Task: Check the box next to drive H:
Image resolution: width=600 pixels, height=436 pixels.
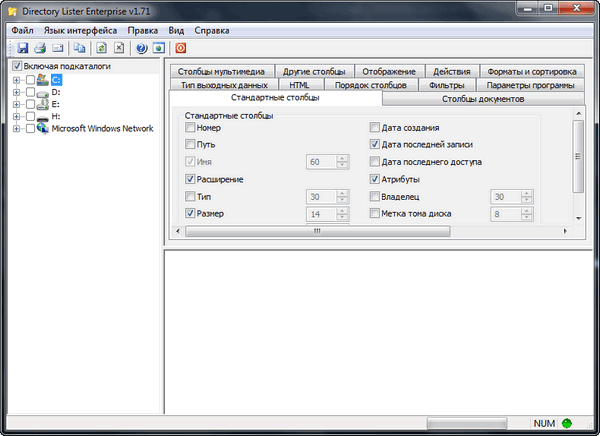Action: [x=30, y=116]
